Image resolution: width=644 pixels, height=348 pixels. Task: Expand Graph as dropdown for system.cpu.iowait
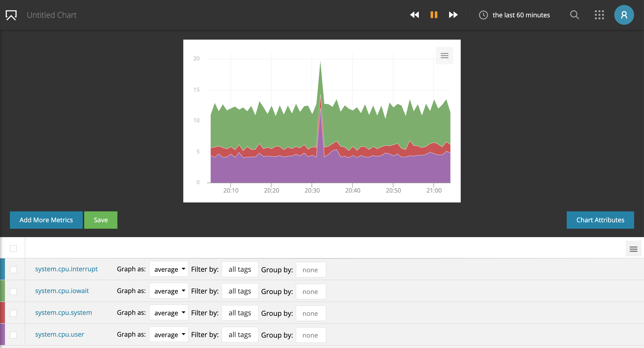coord(169,291)
